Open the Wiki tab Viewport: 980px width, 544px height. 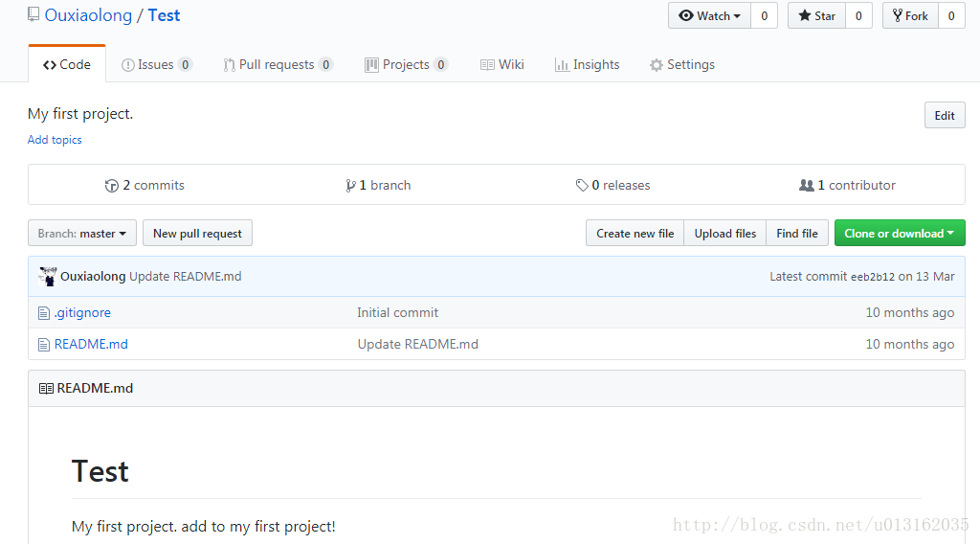[501, 64]
